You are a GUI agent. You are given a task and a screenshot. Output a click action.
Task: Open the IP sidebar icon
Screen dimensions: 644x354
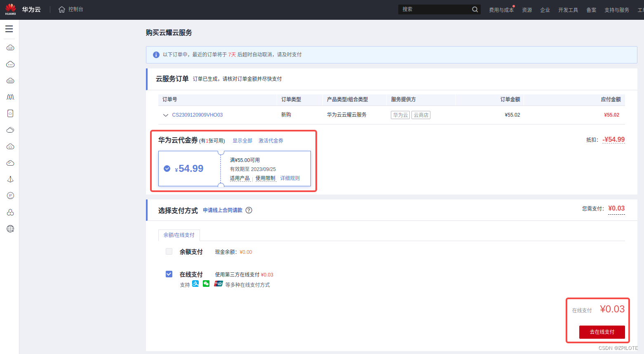click(10, 196)
